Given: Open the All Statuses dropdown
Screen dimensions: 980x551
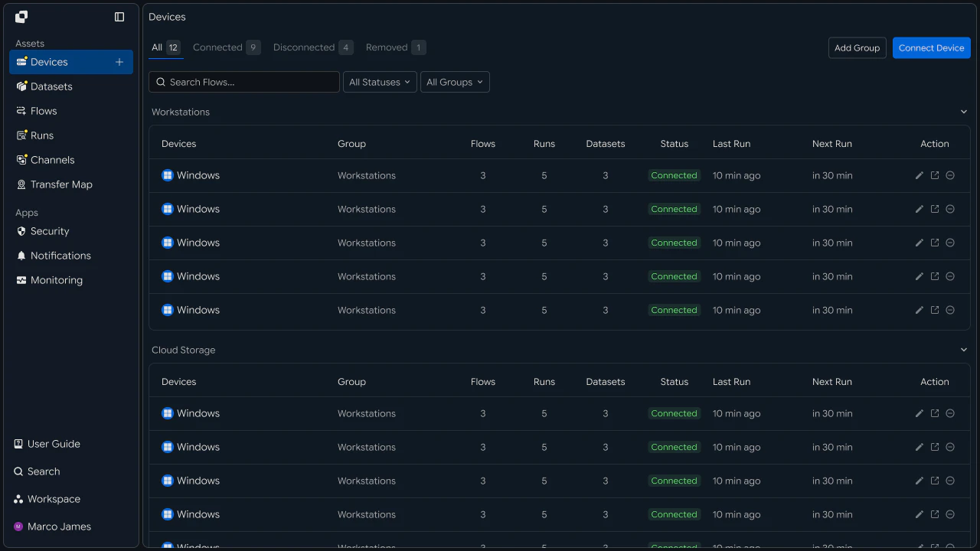Looking at the screenshot, I should (x=380, y=82).
